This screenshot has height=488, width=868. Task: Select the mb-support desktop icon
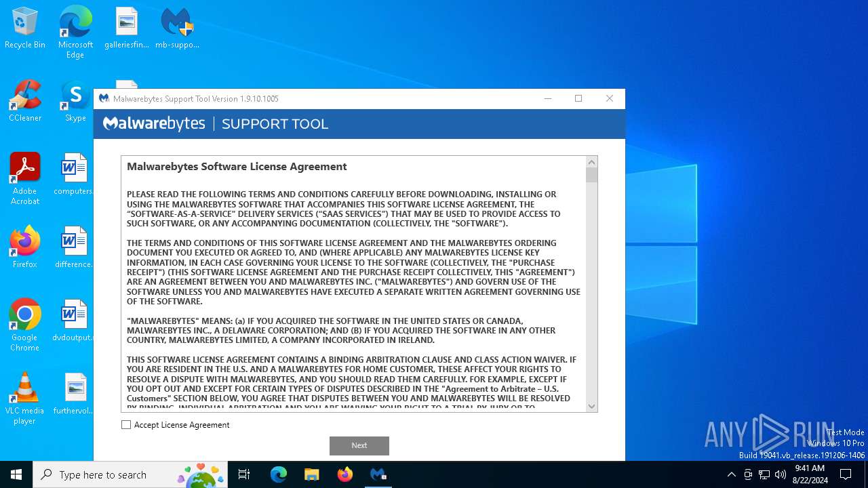pos(177,28)
